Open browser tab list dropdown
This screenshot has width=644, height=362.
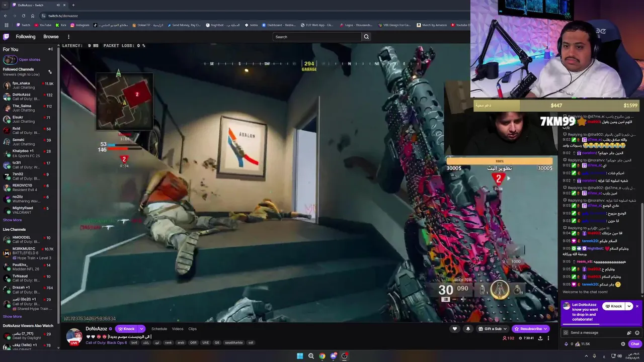click(5, 5)
